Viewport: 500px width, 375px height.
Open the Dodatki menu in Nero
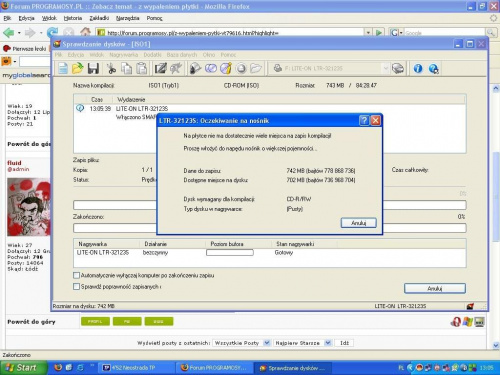[152, 55]
